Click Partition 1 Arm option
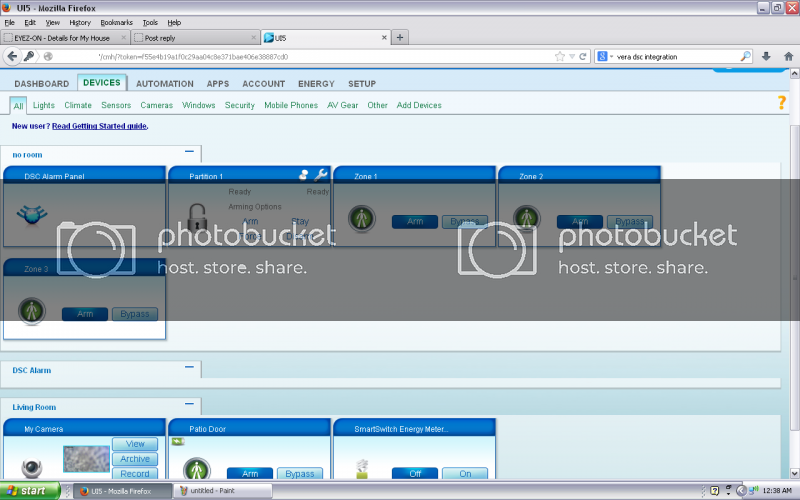The image size is (800, 500). pyautogui.click(x=250, y=221)
